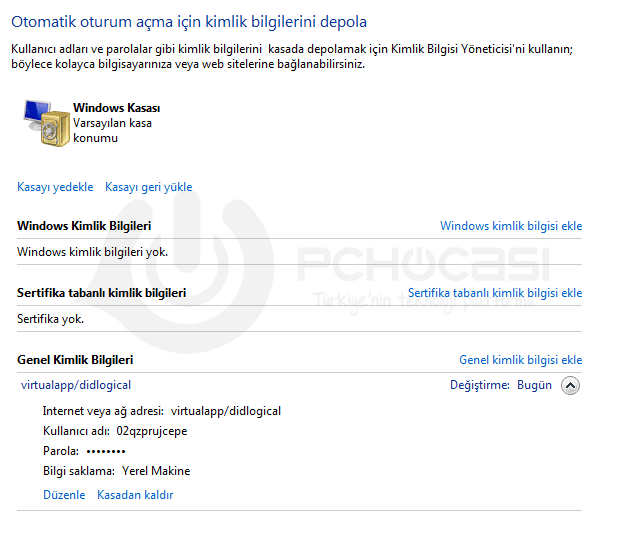The height and width of the screenshot is (542, 620).
Task: Click the Windows Kasası vault icon
Action: 45,124
